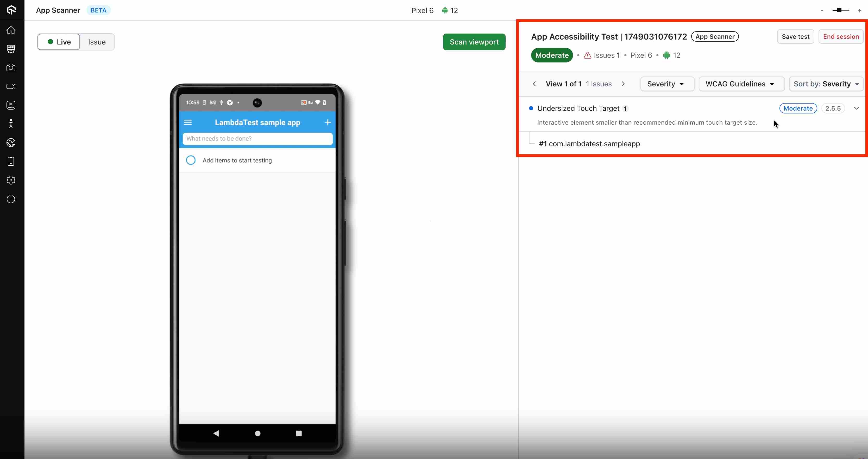The width and height of the screenshot is (868, 459).
Task: Click the zoom in plus icon
Action: (x=860, y=11)
